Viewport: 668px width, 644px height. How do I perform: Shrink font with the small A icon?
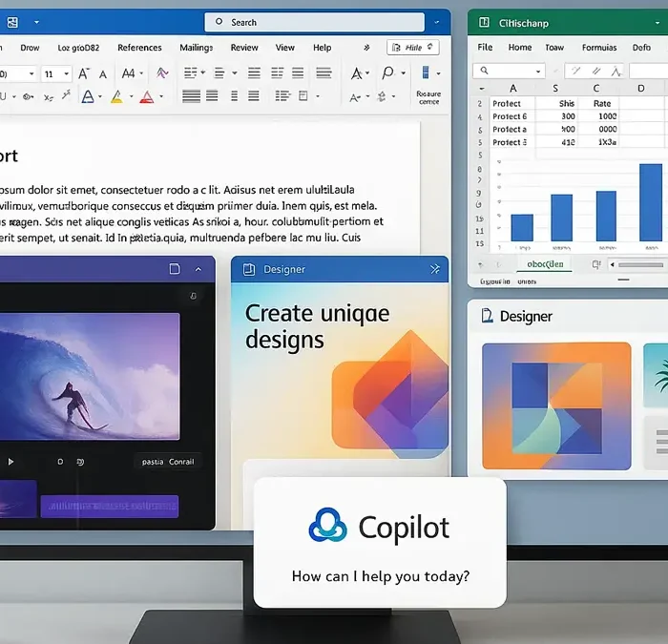[x=103, y=74]
